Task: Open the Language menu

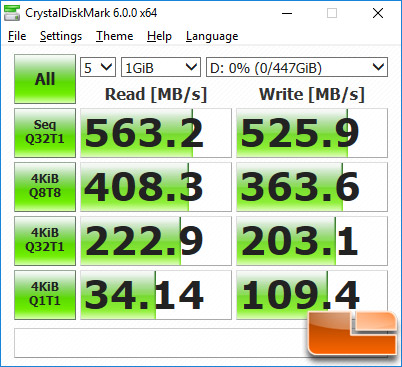Action: [212, 36]
